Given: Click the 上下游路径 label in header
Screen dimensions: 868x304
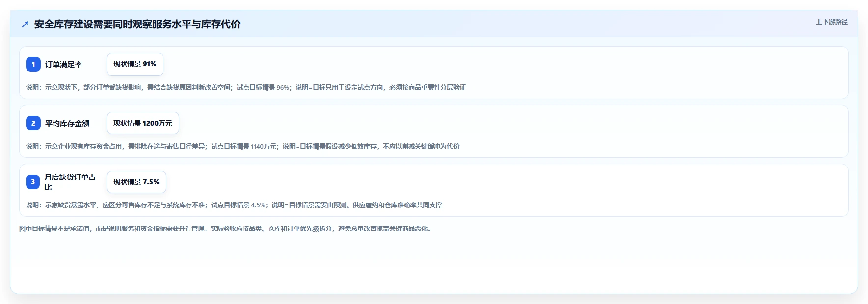Looking at the screenshot, I should point(832,22).
